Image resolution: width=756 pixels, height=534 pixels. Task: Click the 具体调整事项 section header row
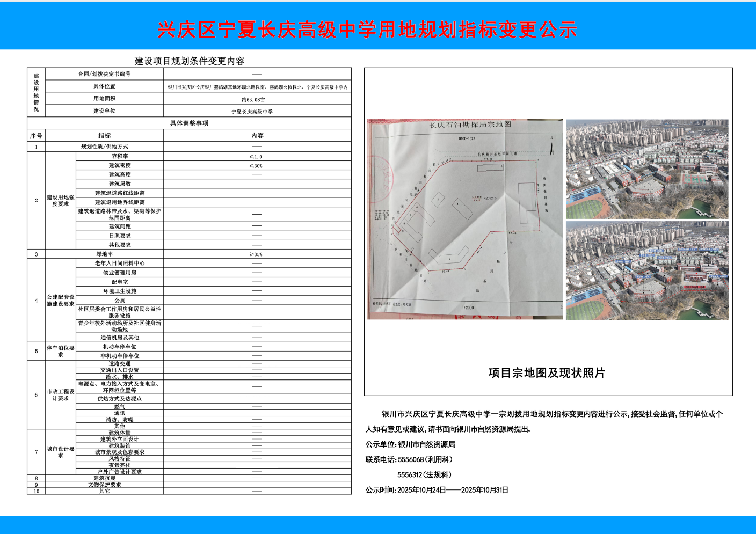coord(189,123)
